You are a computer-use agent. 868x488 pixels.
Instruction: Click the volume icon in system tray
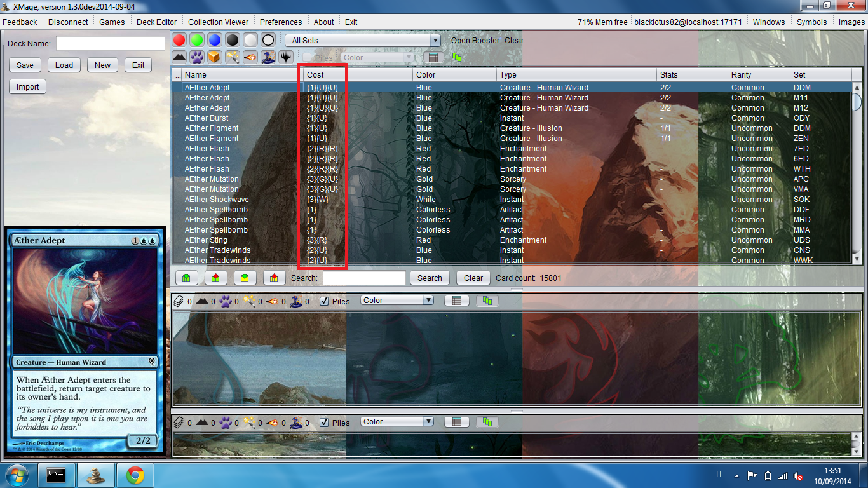[x=799, y=475]
